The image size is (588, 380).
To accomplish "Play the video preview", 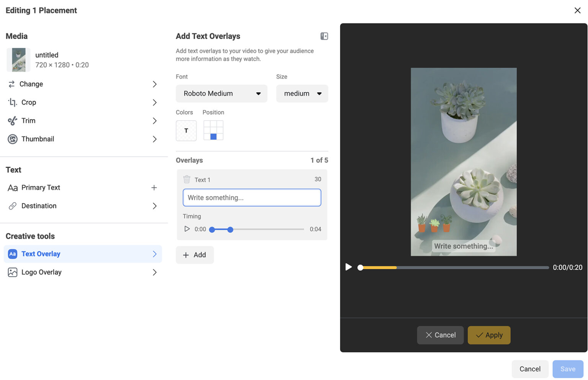I will [348, 267].
